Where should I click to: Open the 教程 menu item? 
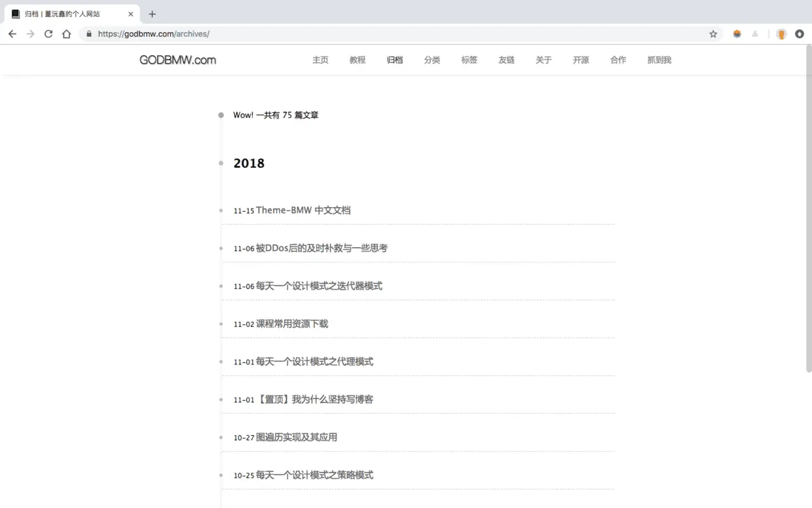tap(358, 60)
